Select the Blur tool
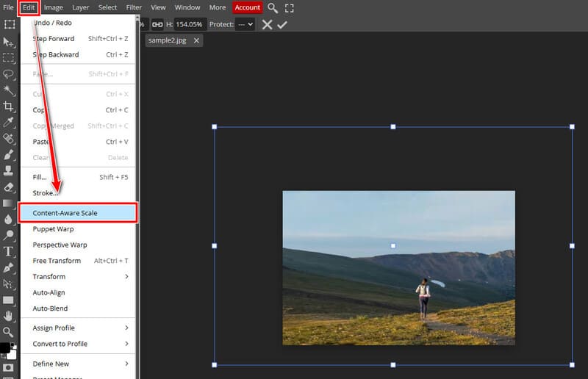 pos(8,219)
